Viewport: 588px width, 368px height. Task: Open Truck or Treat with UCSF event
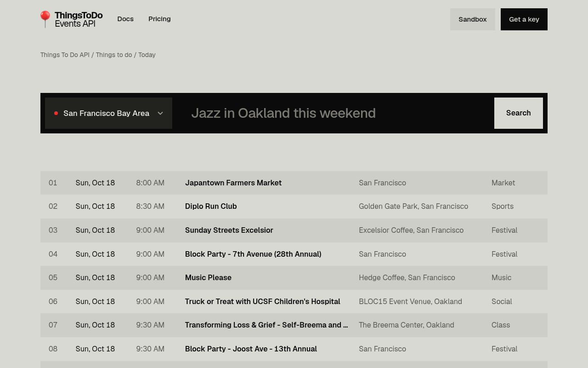click(263, 301)
